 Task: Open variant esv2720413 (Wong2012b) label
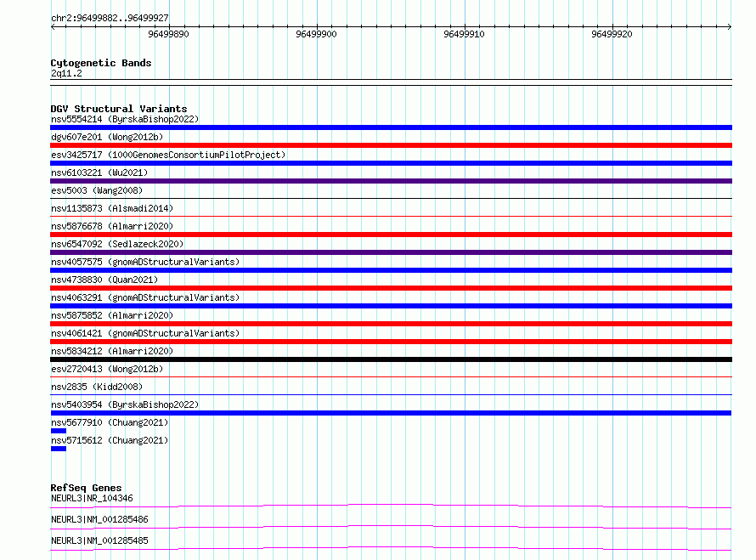(107, 369)
